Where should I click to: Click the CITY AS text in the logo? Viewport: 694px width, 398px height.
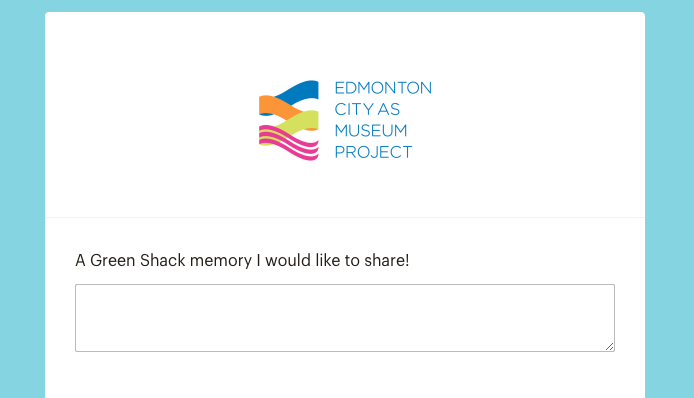point(367,109)
